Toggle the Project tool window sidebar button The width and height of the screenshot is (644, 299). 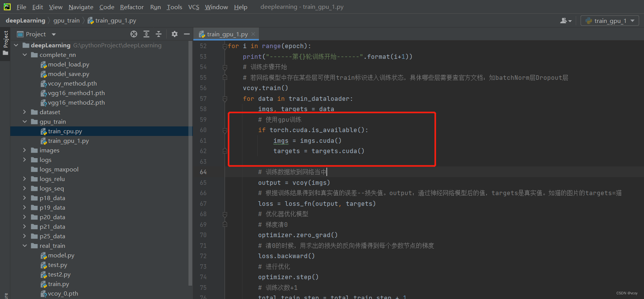pyautogui.click(x=5, y=43)
